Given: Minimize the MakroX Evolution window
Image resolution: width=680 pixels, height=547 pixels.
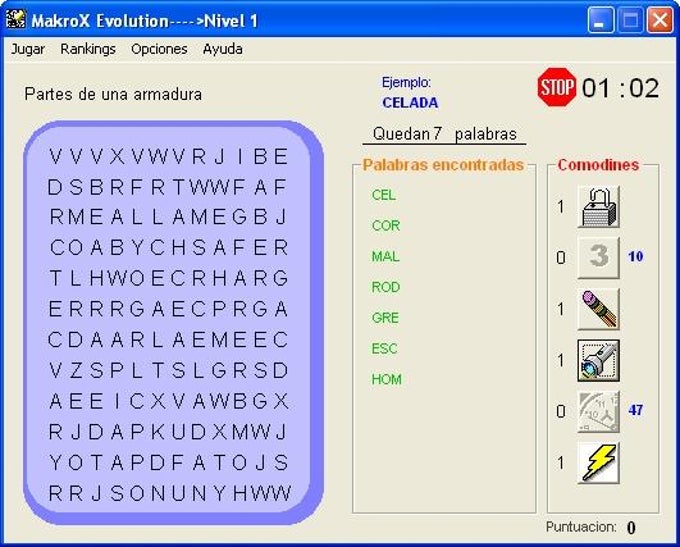Looking at the screenshot, I should pyautogui.click(x=601, y=20).
